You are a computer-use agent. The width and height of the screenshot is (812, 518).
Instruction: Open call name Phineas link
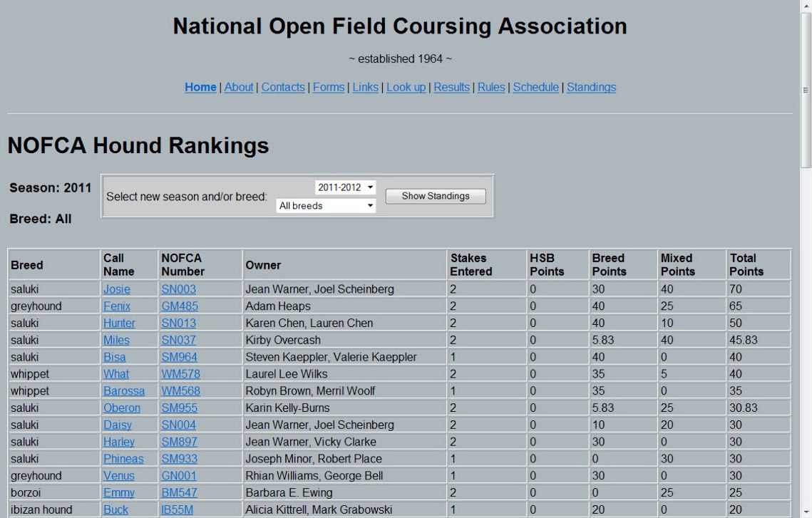[x=123, y=459]
